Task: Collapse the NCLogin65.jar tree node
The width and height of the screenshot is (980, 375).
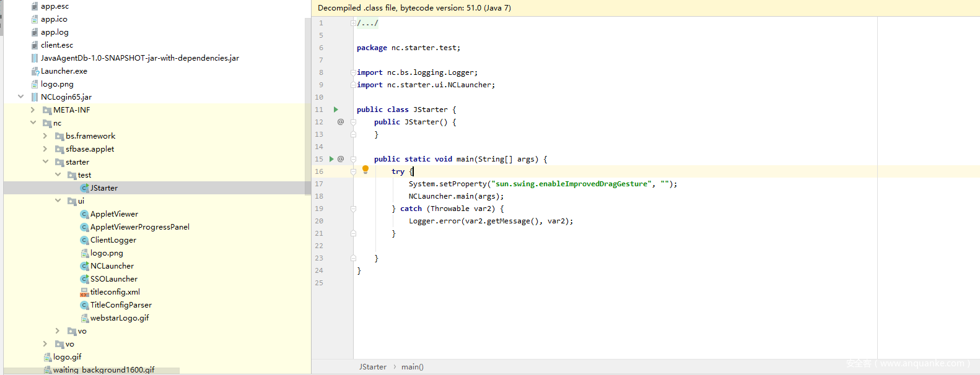Action: [20, 97]
